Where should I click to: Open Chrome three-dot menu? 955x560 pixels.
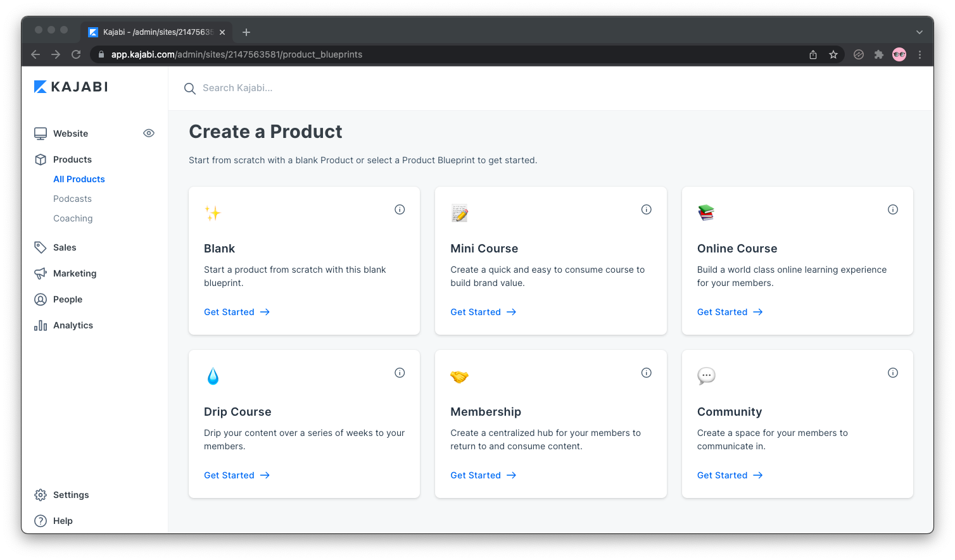pyautogui.click(x=920, y=54)
